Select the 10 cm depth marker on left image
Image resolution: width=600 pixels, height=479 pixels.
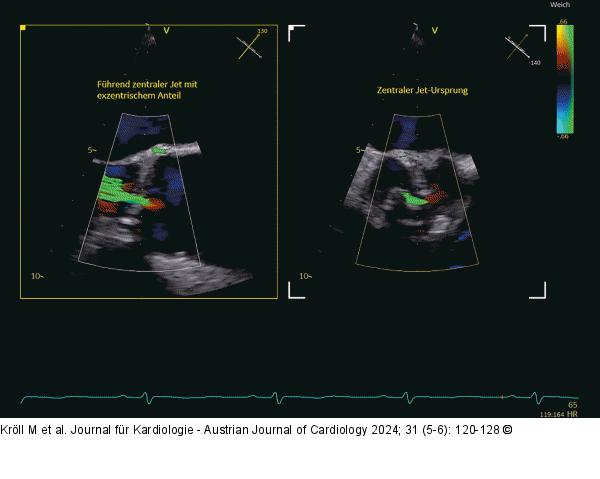[x=36, y=274]
